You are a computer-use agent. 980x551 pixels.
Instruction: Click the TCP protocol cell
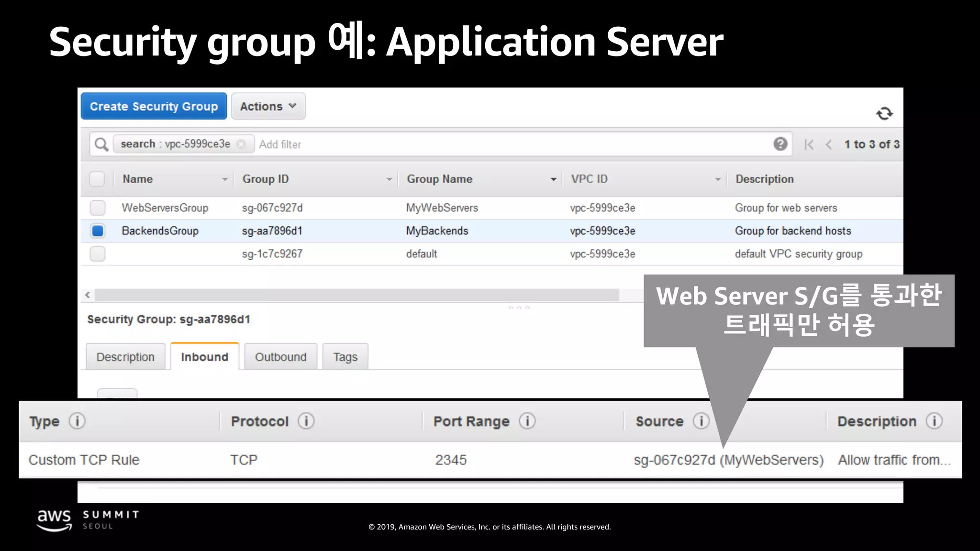(x=244, y=460)
